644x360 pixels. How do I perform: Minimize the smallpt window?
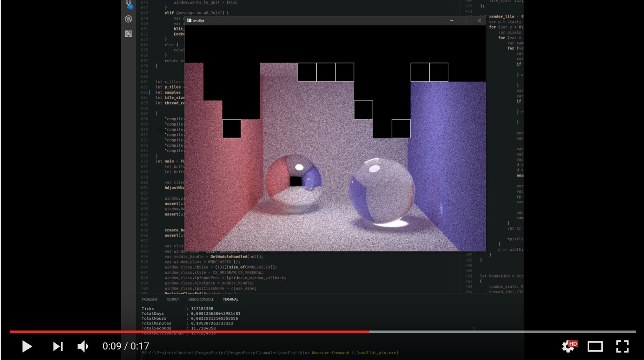point(452,21)
